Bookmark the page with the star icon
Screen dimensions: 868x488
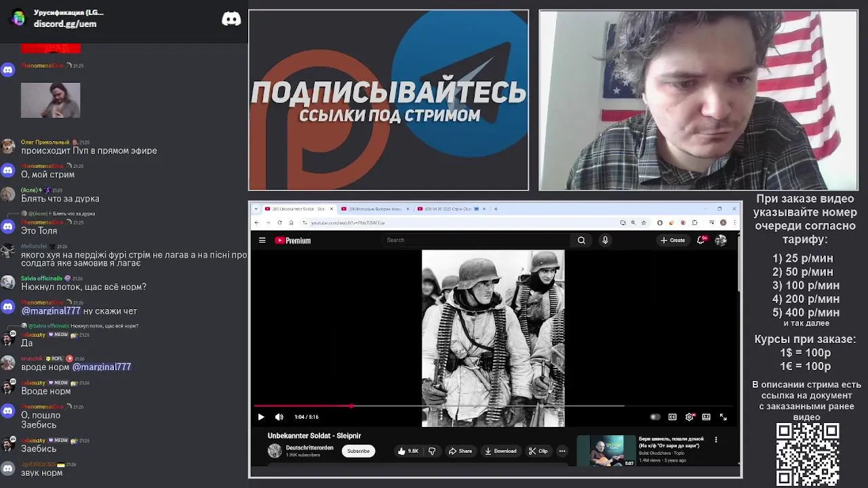644,222
